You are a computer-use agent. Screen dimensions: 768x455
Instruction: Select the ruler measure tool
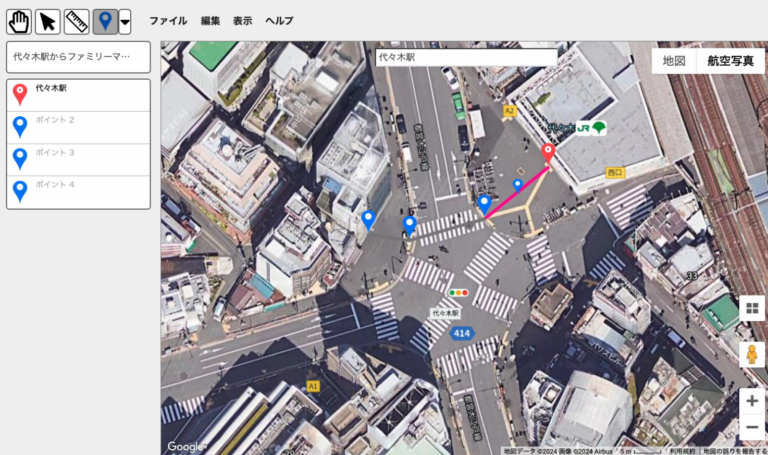pos(77,21)
